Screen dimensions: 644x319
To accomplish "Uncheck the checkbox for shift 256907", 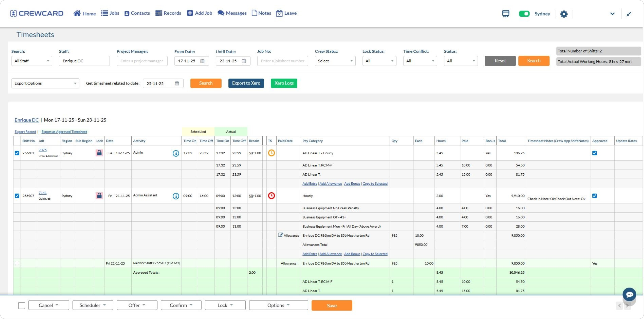I will coord(17,196).
